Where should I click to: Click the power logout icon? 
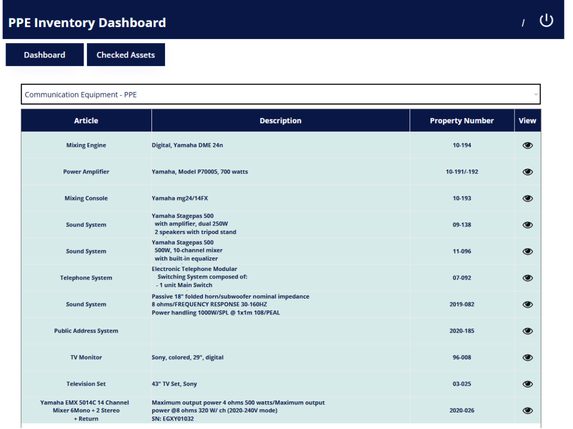click(x=546, y=20)
